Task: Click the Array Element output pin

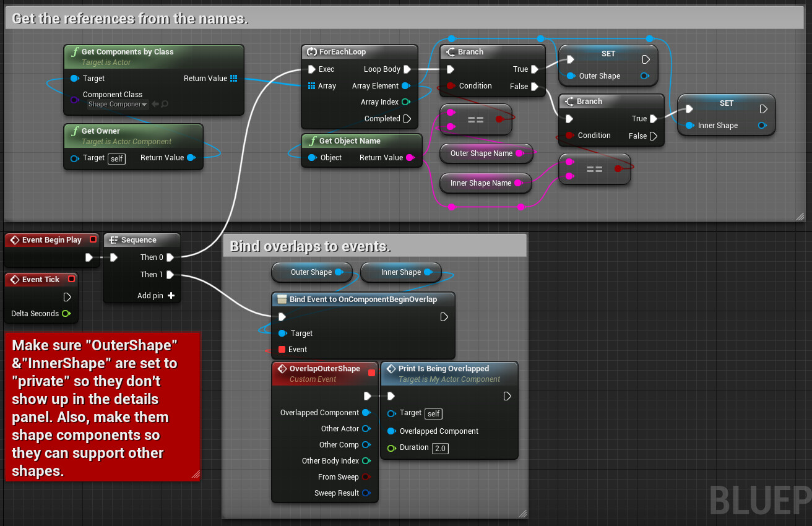Action: pyautogui.click(x=406, y=86)
